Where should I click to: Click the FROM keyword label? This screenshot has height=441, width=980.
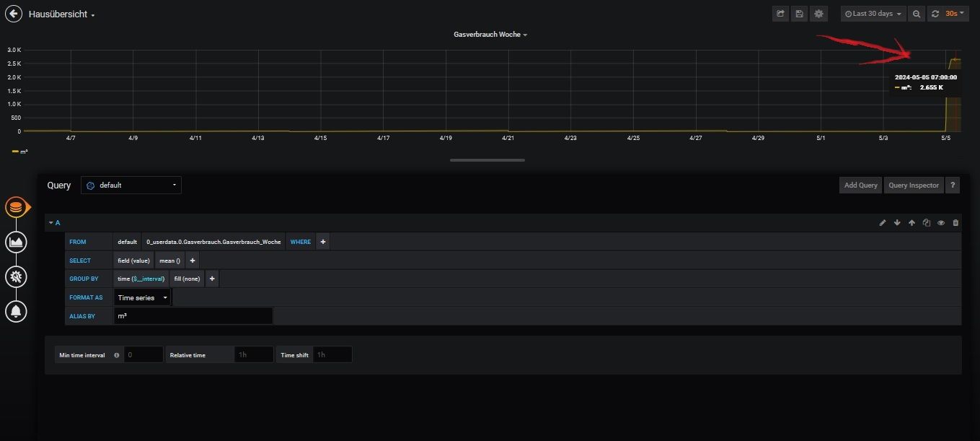click(78, 242)
